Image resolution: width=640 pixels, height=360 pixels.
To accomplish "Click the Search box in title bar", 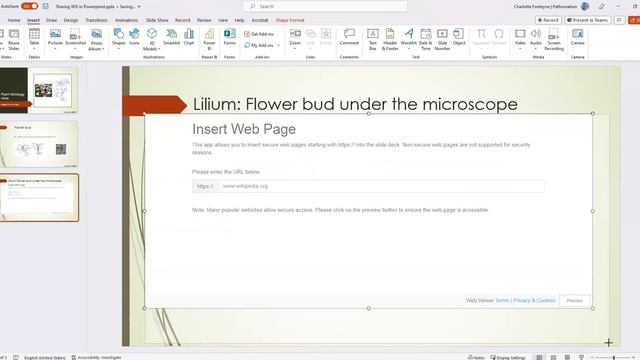I will coord(325,6).
